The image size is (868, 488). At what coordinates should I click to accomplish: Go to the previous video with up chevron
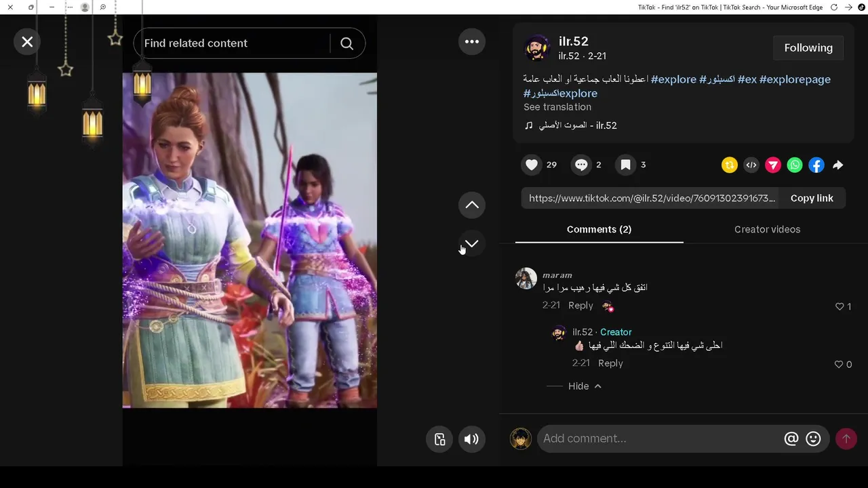[x=472, y=205]
